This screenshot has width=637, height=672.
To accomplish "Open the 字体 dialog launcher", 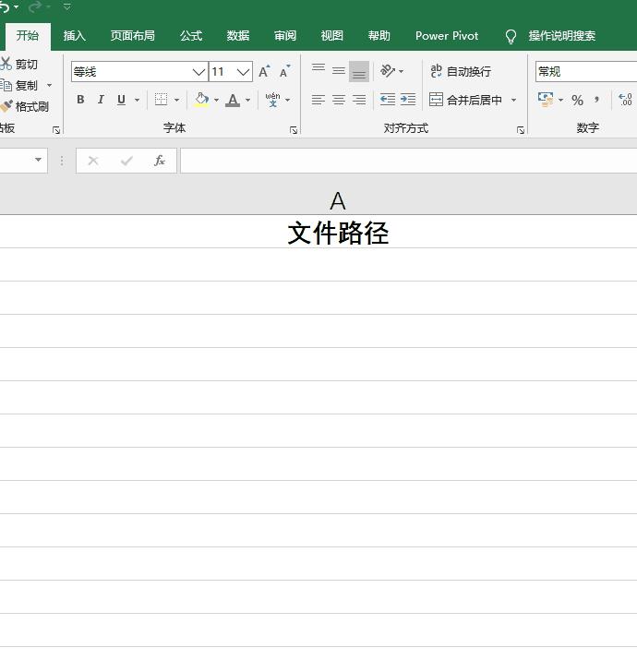I will pyautogui.click(x=294, y=130).
